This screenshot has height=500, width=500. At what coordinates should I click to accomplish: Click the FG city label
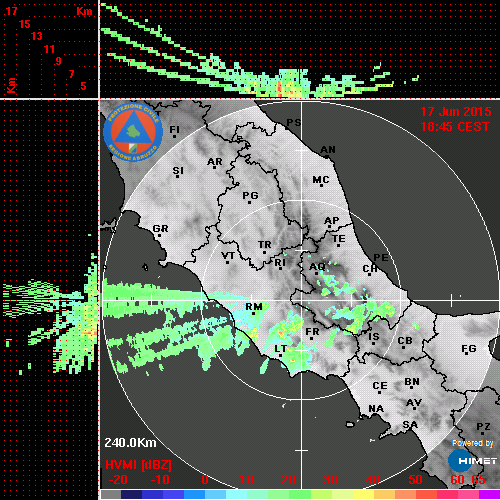tap(469, 348)
